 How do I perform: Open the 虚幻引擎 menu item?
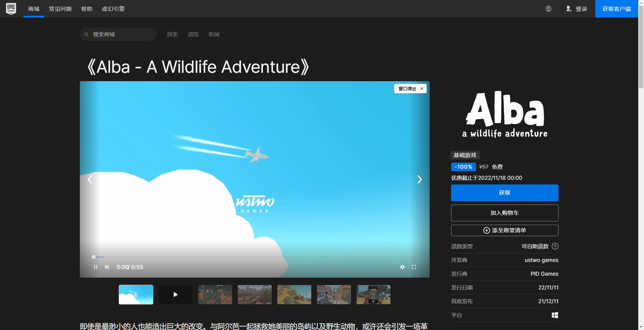[x=113, y=9]
